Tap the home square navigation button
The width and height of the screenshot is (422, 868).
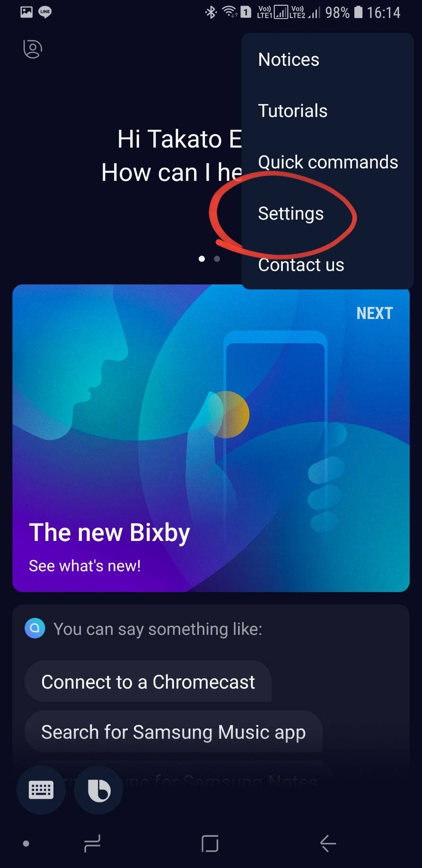[x=210, y=843]
